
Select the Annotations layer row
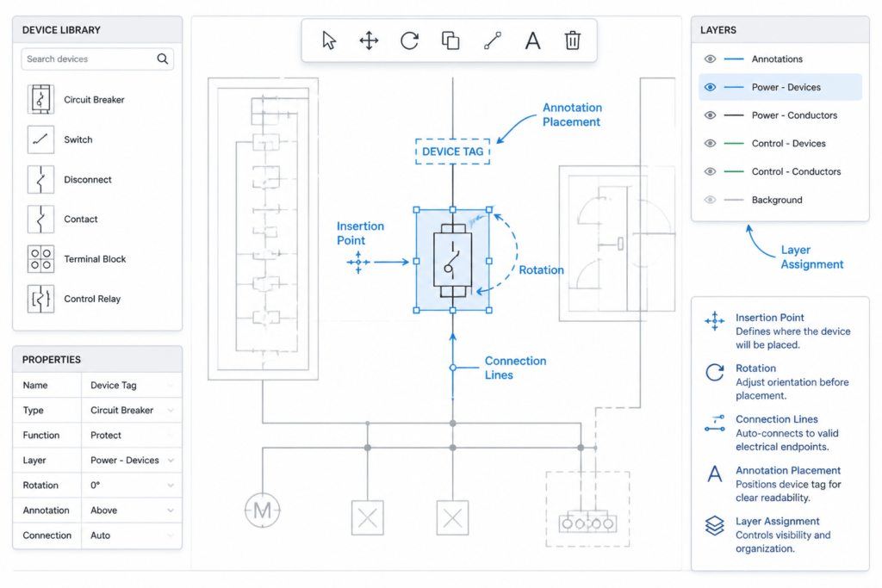click(780, 59)
